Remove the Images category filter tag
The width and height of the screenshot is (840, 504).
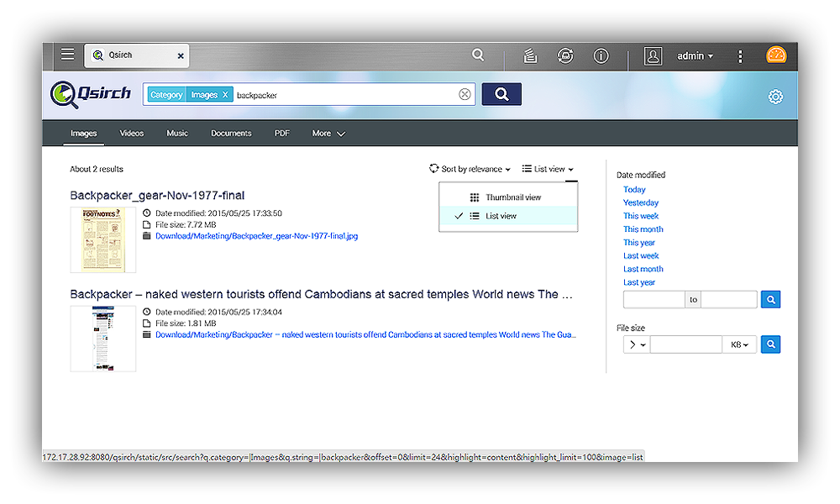click(225, 95)
